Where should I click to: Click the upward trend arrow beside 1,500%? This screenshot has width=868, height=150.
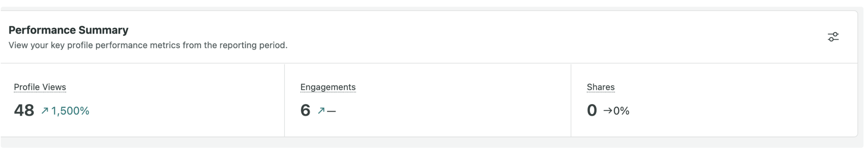pos(45,111)
